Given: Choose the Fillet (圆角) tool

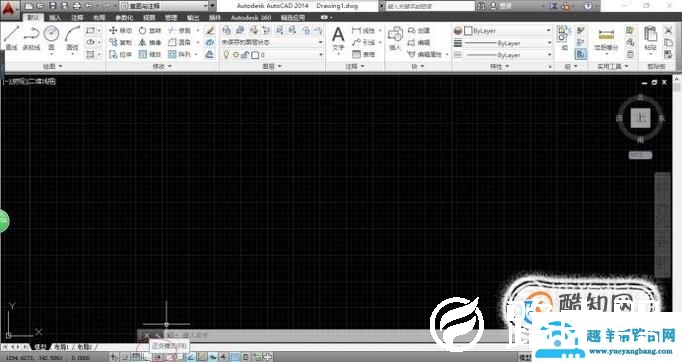Looking at the screenshot, I should (x=180, y=42).
